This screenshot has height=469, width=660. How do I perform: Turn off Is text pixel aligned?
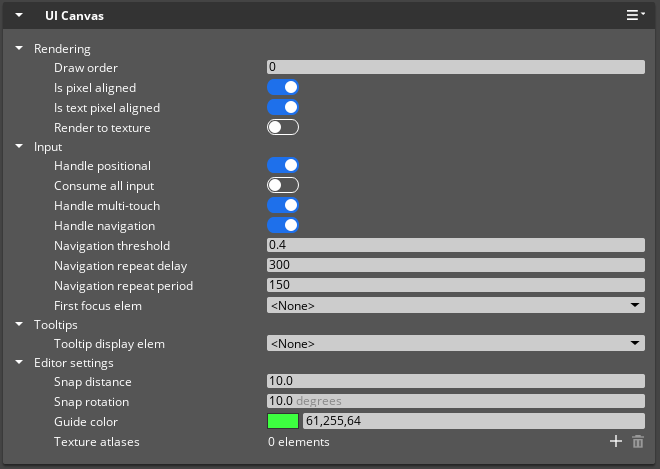tap(283, 107)
